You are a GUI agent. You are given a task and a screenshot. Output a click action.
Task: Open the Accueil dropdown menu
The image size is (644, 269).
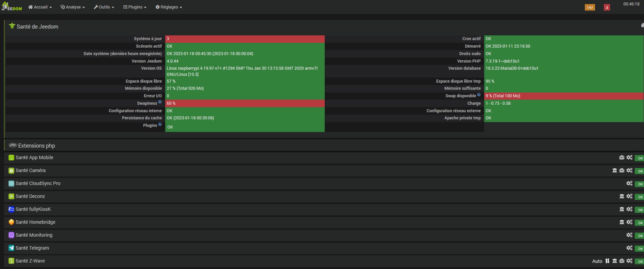pos(40,7)
